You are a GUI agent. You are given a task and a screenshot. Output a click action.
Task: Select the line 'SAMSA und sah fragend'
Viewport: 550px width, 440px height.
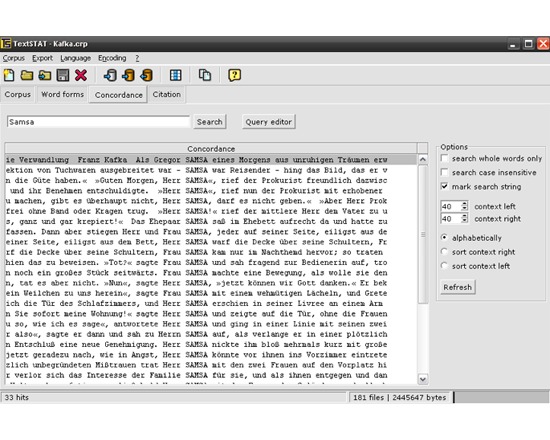pyautogui.click(x=211, y=262)
